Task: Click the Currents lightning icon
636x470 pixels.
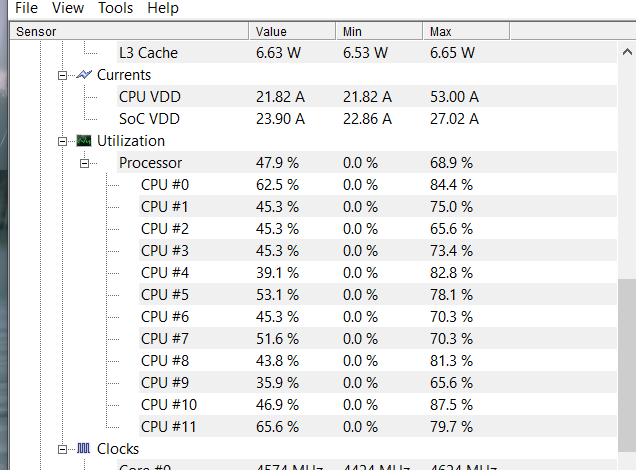Action: coord(84,75)
